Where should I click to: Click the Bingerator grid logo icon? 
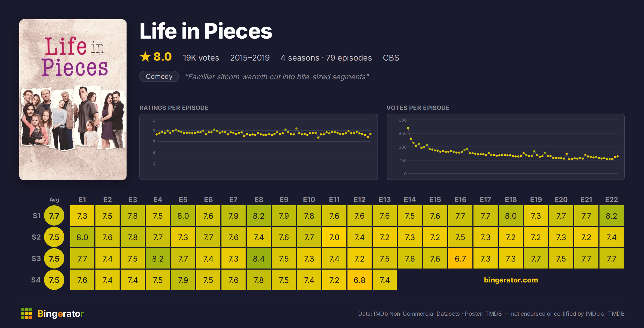point(26,314)
